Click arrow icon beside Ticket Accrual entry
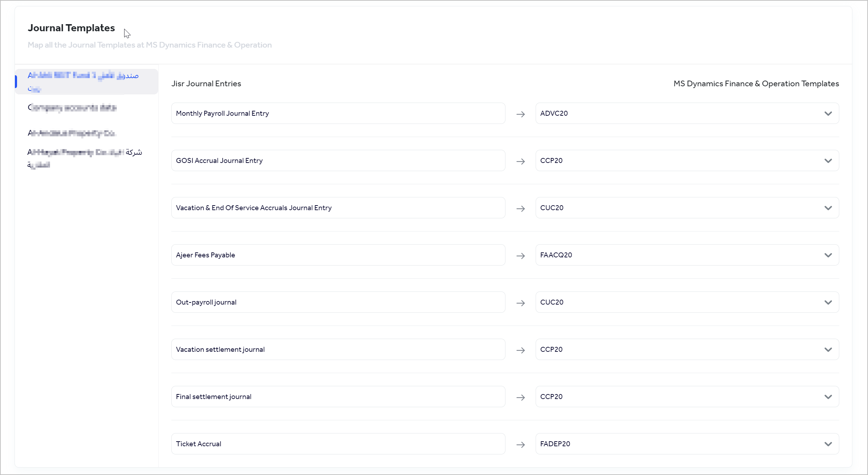This screenshot has width=868, height=475. 520,444
